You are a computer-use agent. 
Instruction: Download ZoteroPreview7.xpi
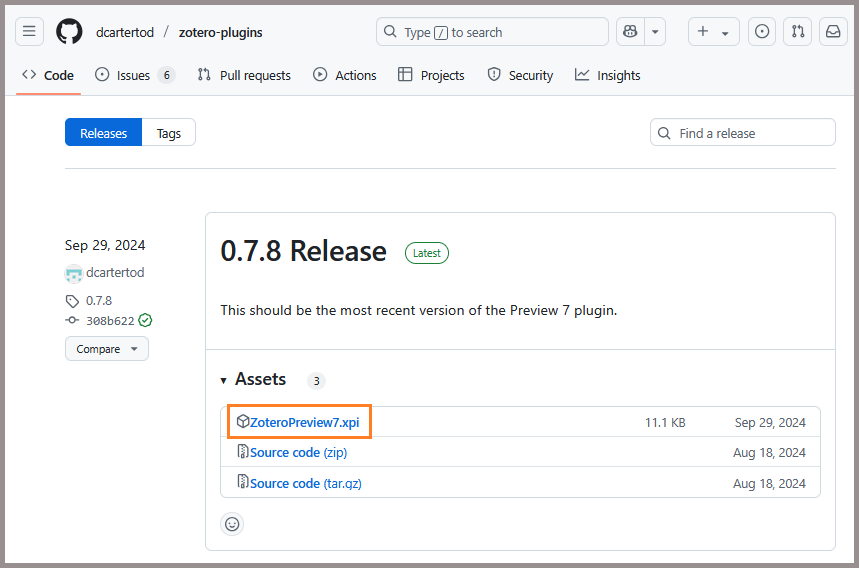click(305, 422)
